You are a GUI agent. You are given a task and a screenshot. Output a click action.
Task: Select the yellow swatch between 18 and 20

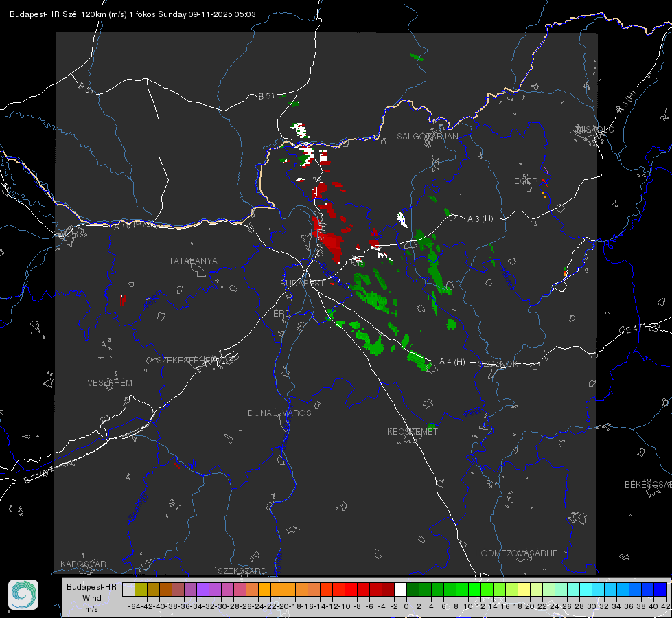coord(524,589)
